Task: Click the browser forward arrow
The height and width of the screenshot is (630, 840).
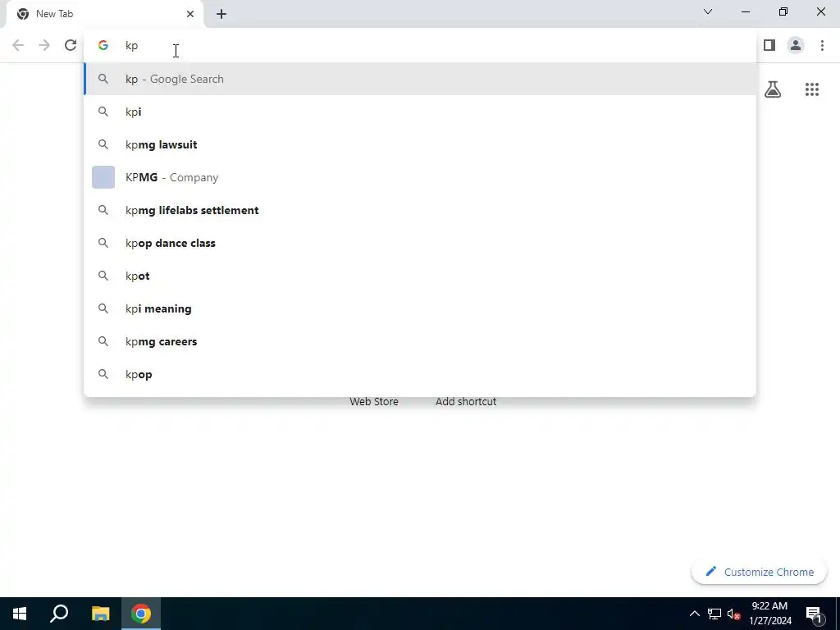Action: click(x=44, y=46)
